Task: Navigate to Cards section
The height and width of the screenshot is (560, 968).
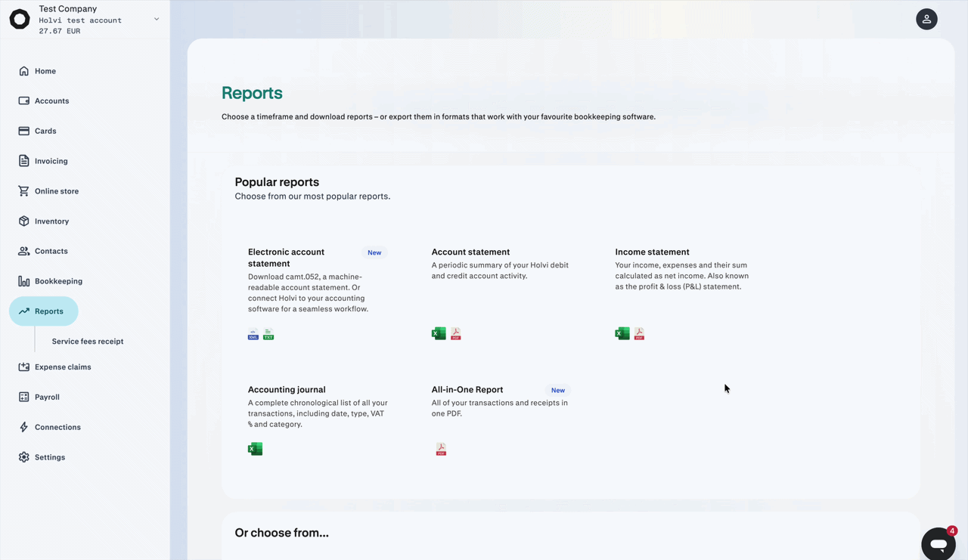Action: click(x=45, y=131)
